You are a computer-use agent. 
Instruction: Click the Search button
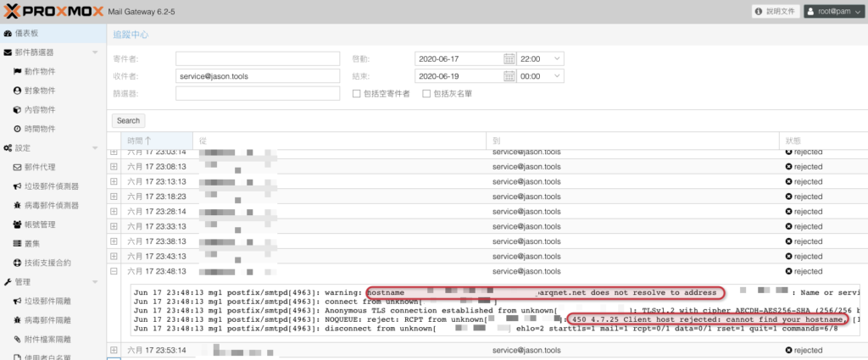(x=129, y=120)
